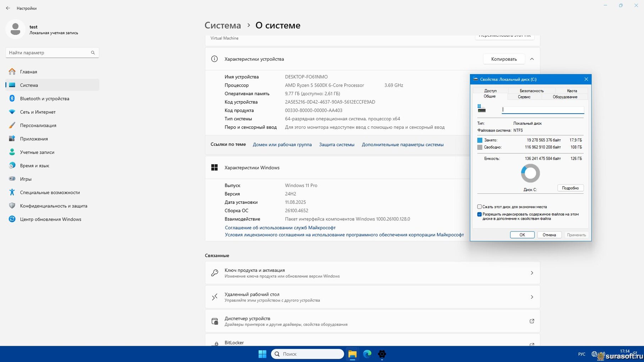Enable Сжать этот диск для экономии места
Screen dimensions: 644x362
(480, 207)
